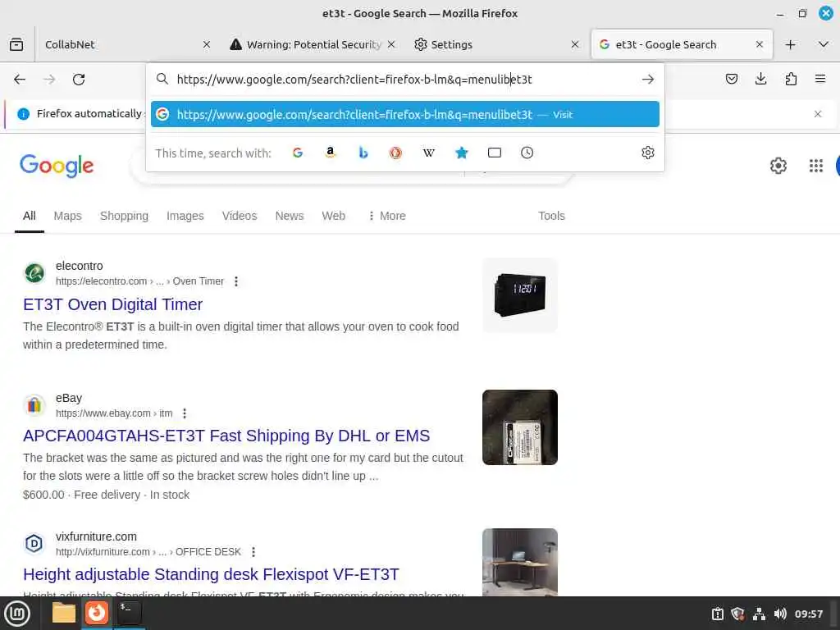The height and width of the screenshot is (630, 840).
Task: Open the volume control in system tray
Action: pyautogui.click(x=780, y=614)
